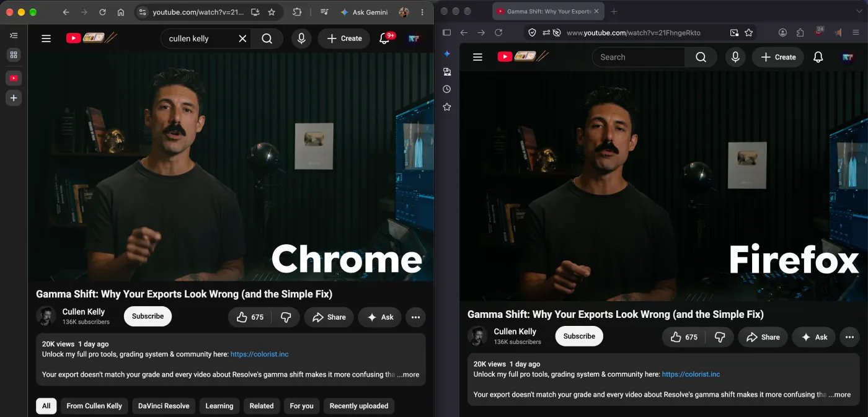Open history clock icon in Firefox sidebar
This screenshot has height=417, width=868.
coord(447,89)
